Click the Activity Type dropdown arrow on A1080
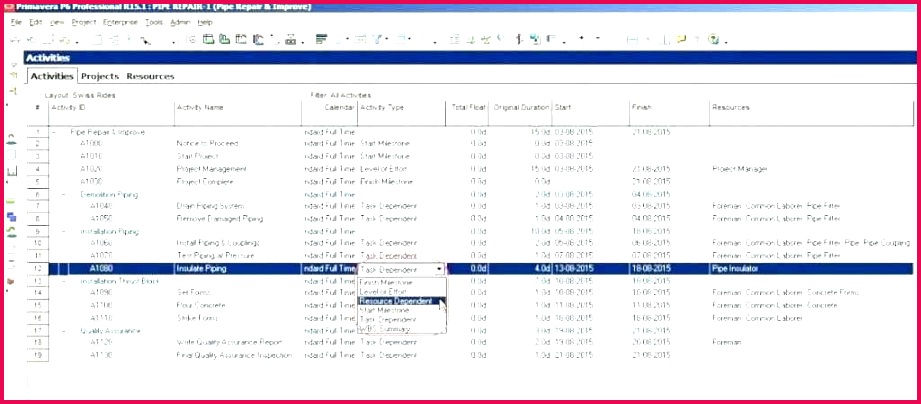The height and width of the screenshot is (404, 921). coord(439,269)
